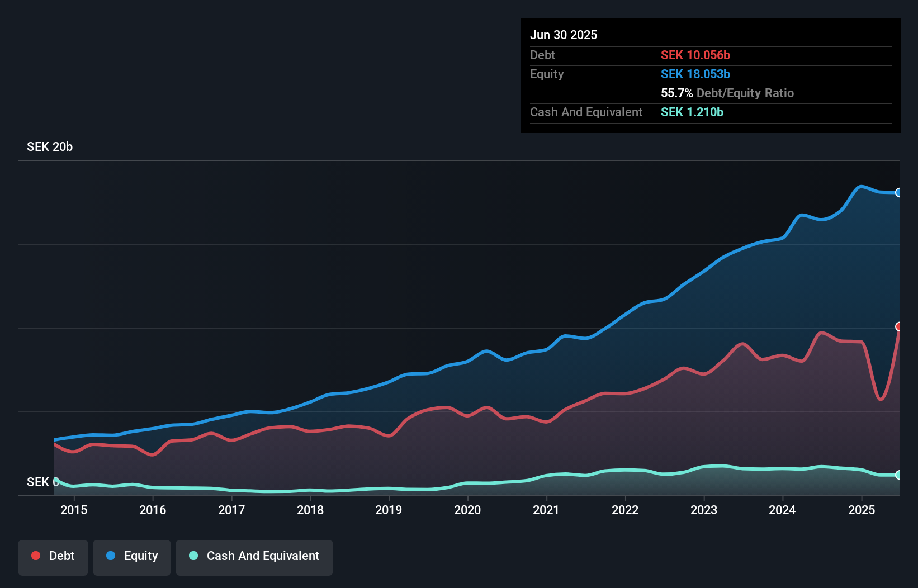918x588 pixels.
Task: Click the SEK 1.210b cash value
Action: [692, 112]
